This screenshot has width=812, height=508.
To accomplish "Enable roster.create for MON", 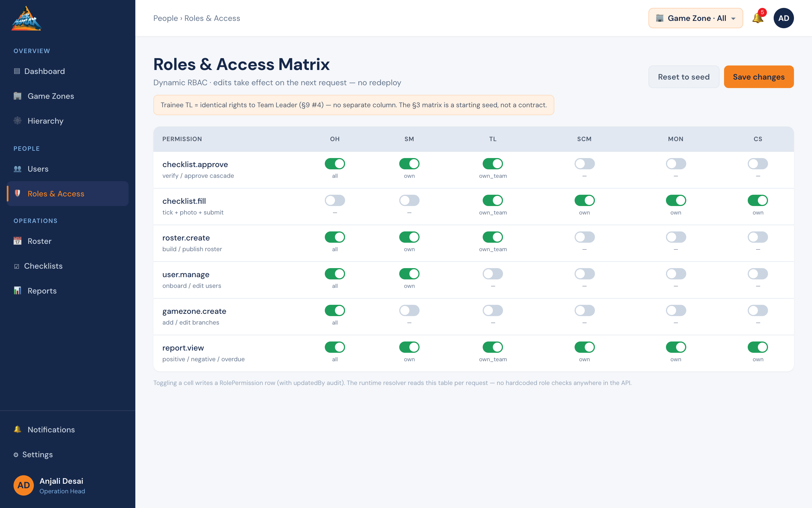I will click(676, 237).
